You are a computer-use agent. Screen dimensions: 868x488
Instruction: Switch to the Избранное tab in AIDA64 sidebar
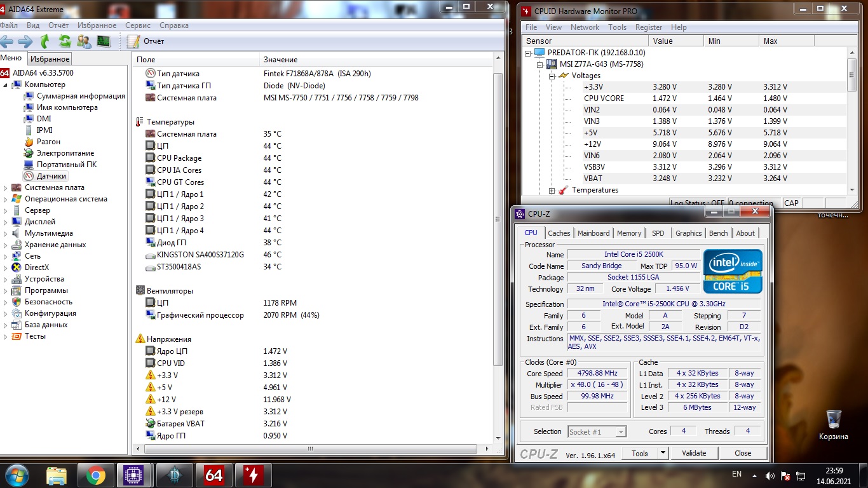tap(50, 58)
